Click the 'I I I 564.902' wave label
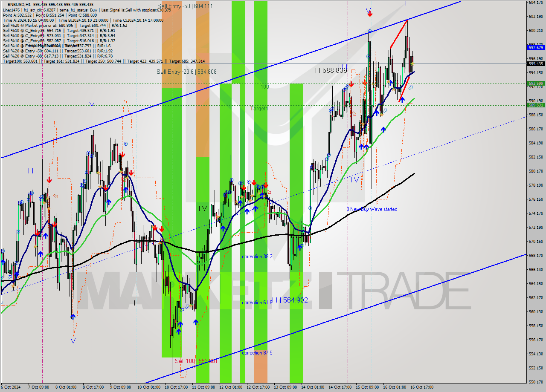Screen dimensions: 546x392 [x=290, y=300]
